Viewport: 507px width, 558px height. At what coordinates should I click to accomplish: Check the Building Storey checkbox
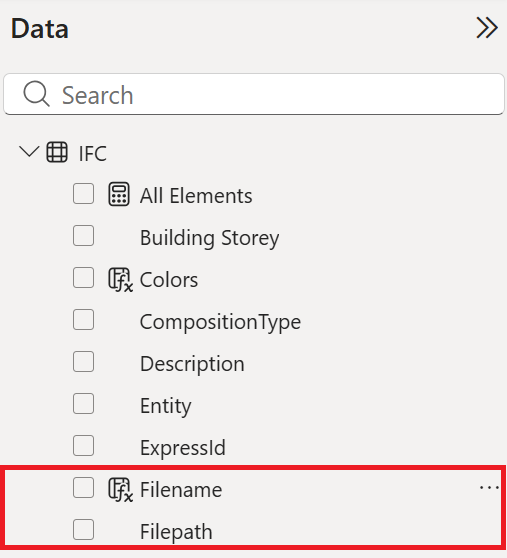[x=84, y=236]
